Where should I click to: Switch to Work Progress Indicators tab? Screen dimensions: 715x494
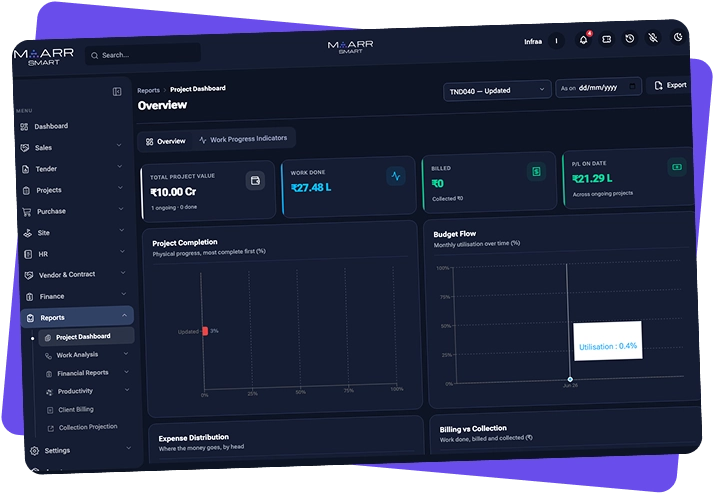pyautogui.click(x=244, y=139)
